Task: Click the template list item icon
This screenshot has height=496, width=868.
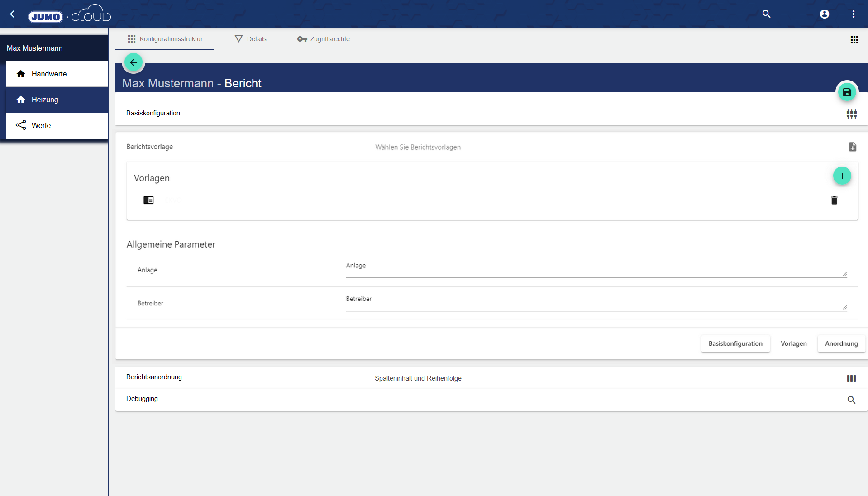Action: tap(148, 200)
